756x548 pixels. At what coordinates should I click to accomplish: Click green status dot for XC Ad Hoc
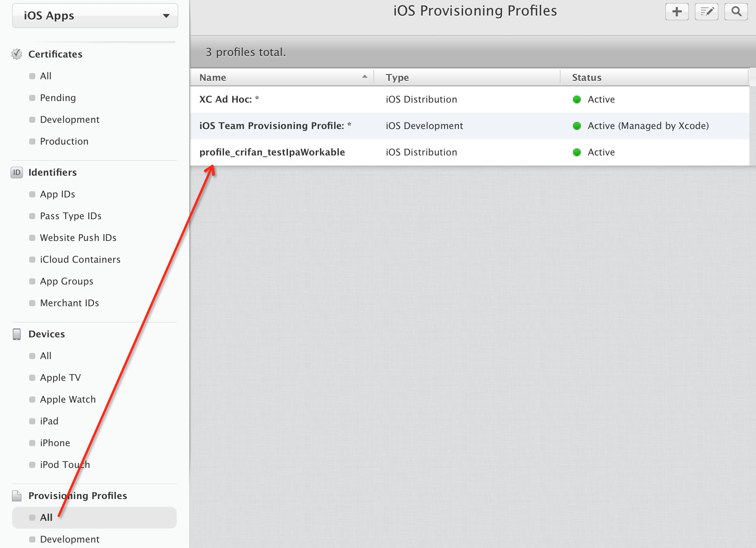577,99
